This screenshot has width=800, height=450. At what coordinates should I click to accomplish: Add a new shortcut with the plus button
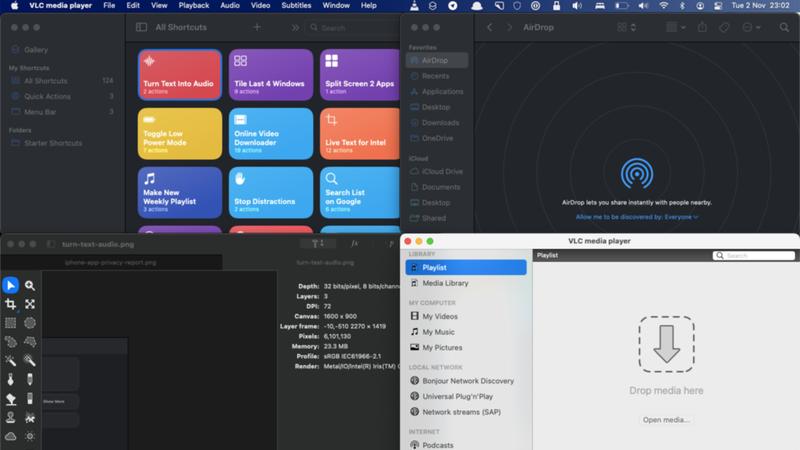(x=257, y=28)
